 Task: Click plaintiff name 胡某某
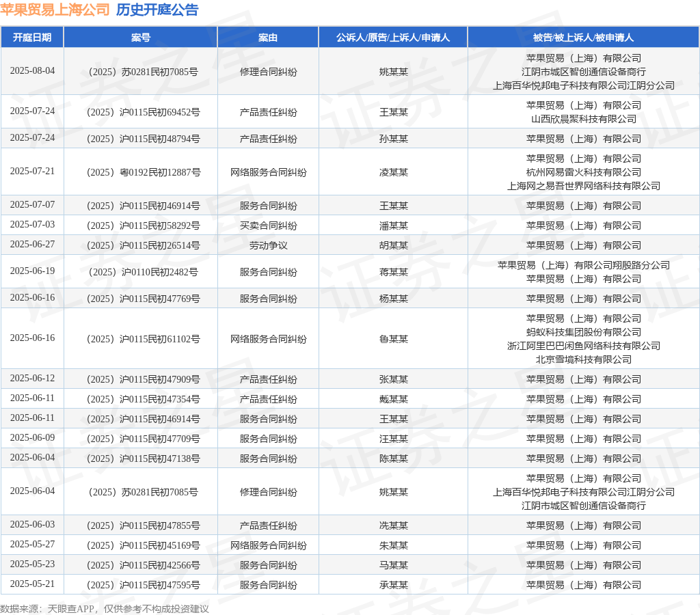393,245
